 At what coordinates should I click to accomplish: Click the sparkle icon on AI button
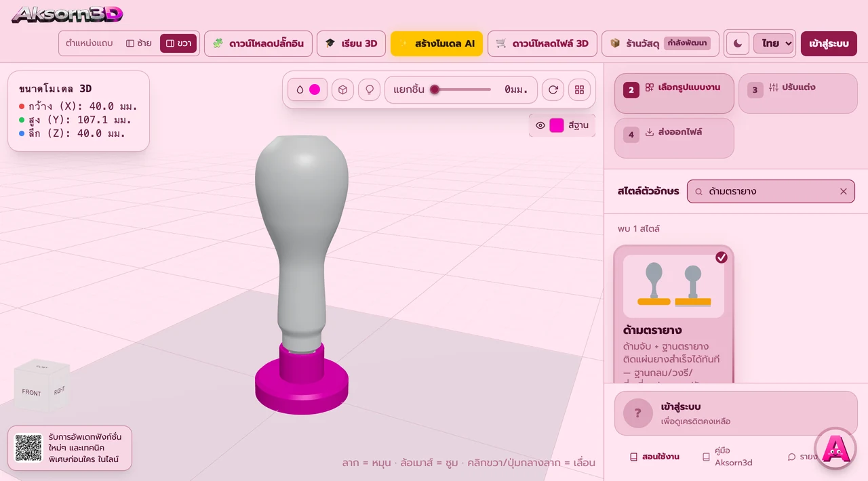[404, 43]
